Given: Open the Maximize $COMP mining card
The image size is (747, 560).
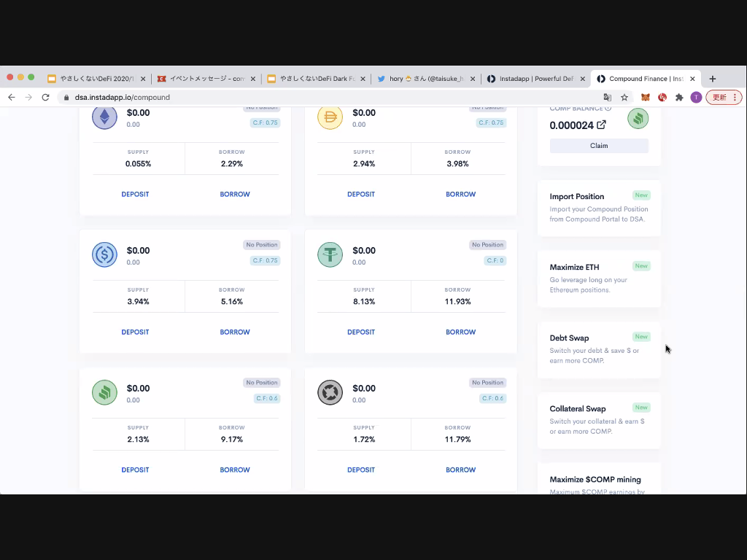Looking at the screenshot, I should click(599, 479).
